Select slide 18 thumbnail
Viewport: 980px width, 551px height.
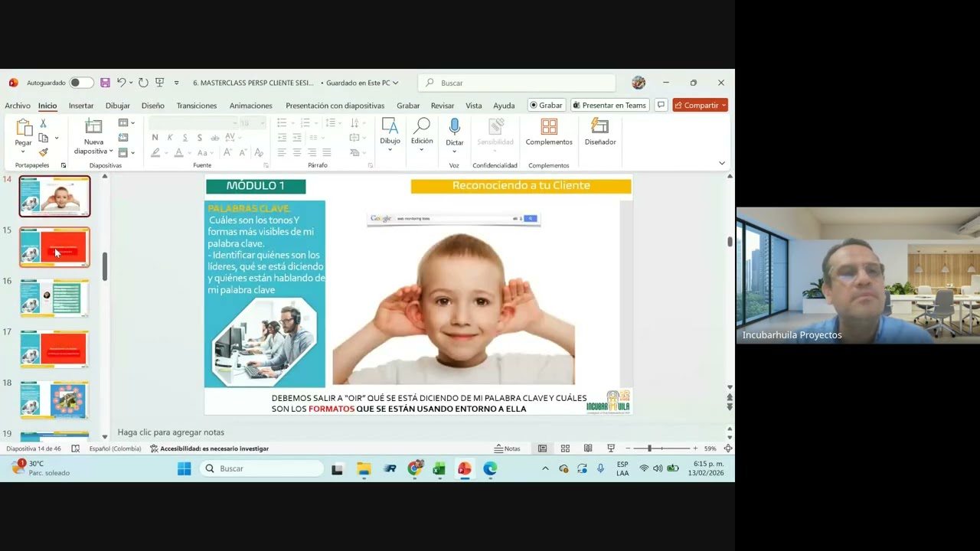[x=54, y=400]
